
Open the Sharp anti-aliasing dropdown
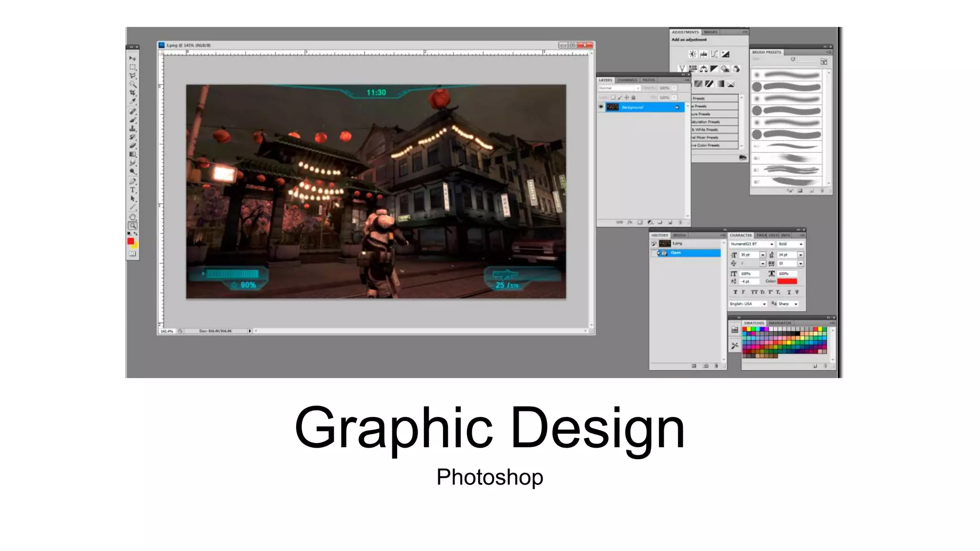[x=788, y=304]
